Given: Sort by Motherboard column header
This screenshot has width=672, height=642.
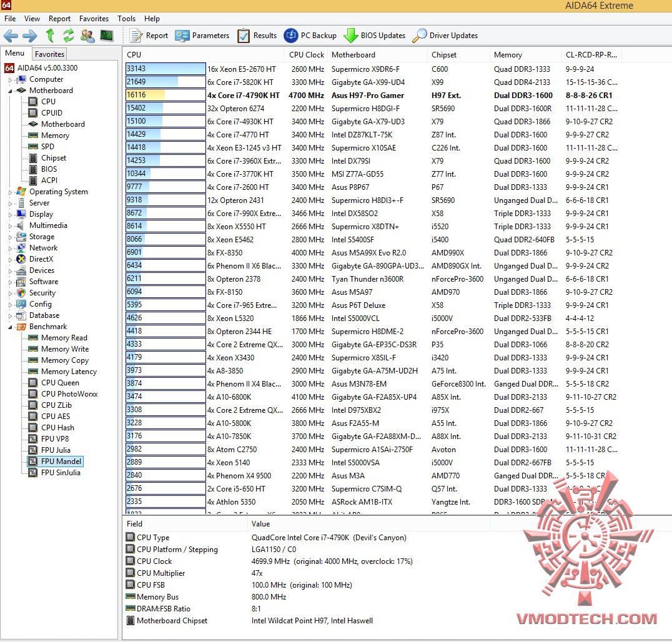Looking at the screenshot, I should tap(378, 55).
